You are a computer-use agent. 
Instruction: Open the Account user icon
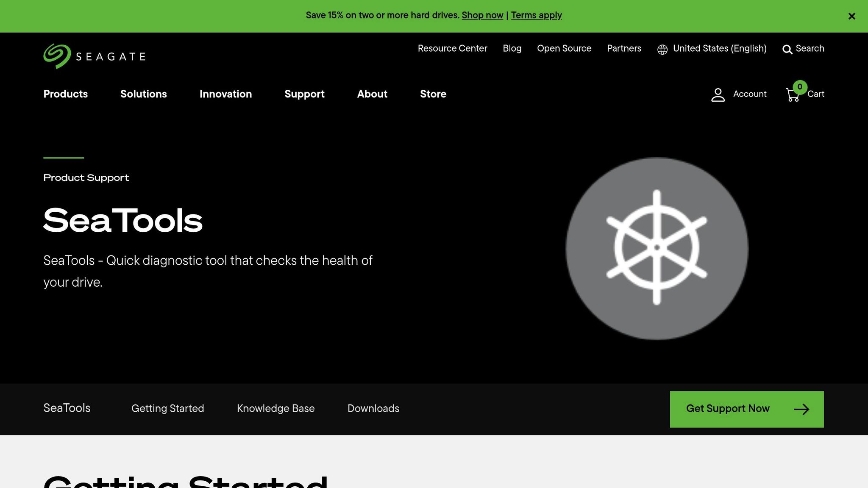[x=718, y=94]
